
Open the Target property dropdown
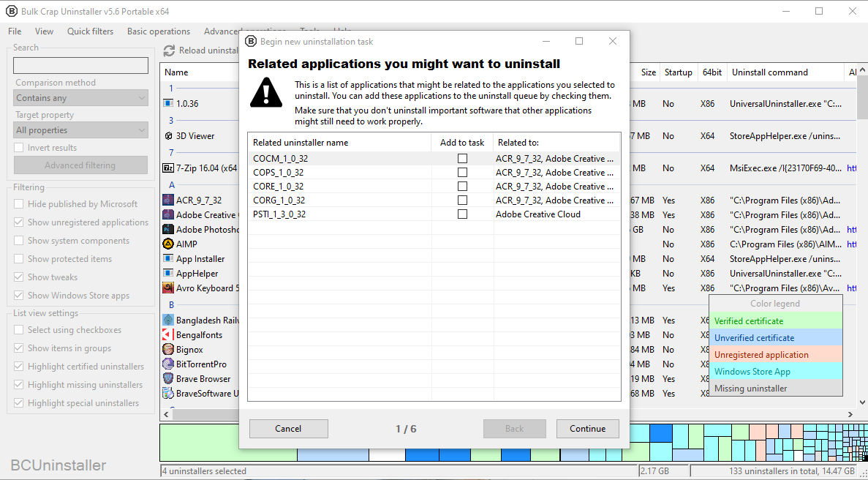(81, 130)
